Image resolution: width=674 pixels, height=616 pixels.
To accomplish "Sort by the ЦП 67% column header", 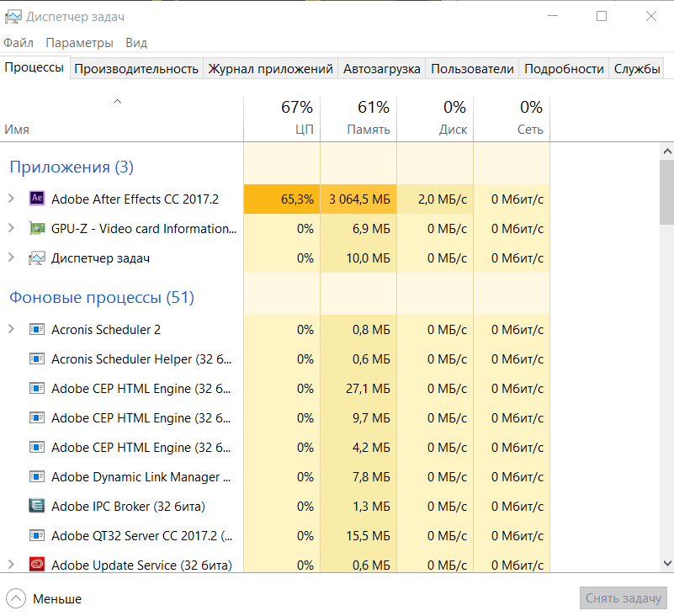I will coord(282,119).
